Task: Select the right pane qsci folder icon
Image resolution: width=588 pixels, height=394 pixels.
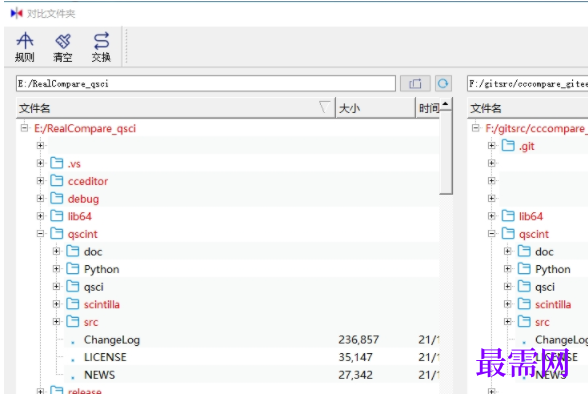Action: pyautogui.click(x=524, y=286)
